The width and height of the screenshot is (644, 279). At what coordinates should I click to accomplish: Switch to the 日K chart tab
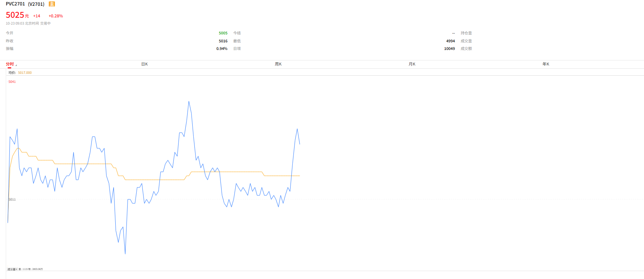point(145,64)
